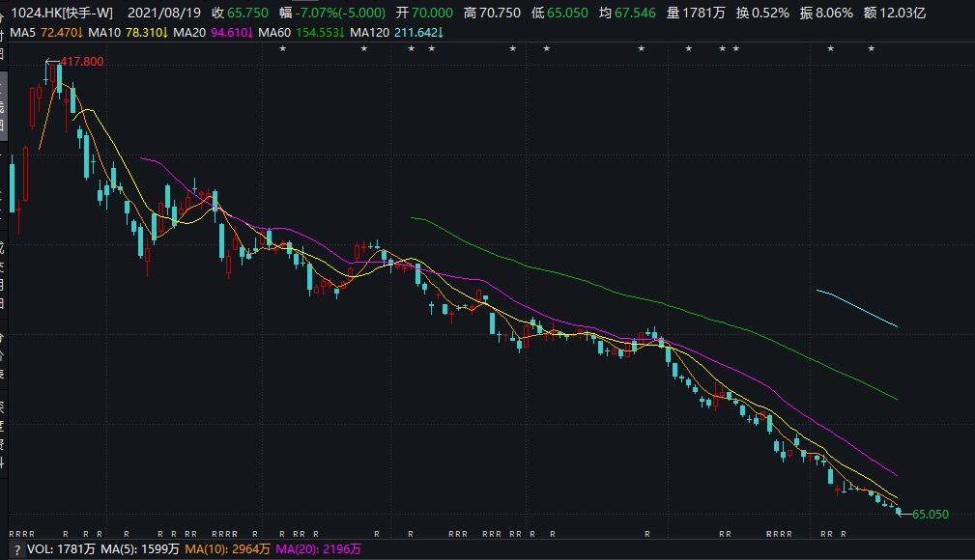Screen dimensions: 975x560
Task: Click the header low value 低 65.050
Action: tap(559, 13)
